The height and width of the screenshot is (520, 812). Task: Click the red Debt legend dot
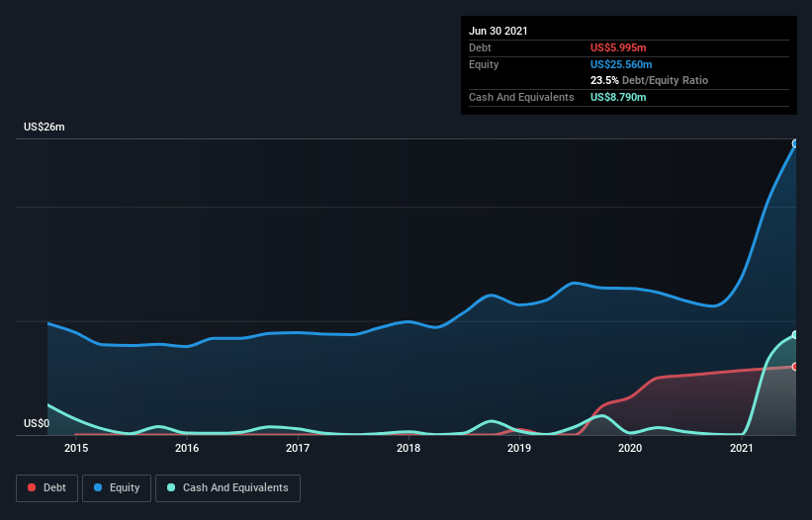click(x=32, y=487)
